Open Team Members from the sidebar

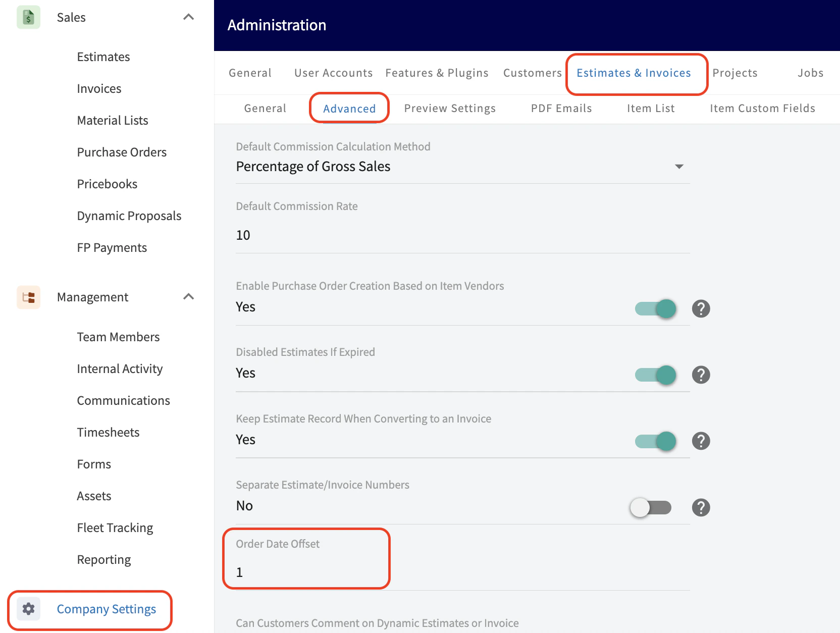118,337
